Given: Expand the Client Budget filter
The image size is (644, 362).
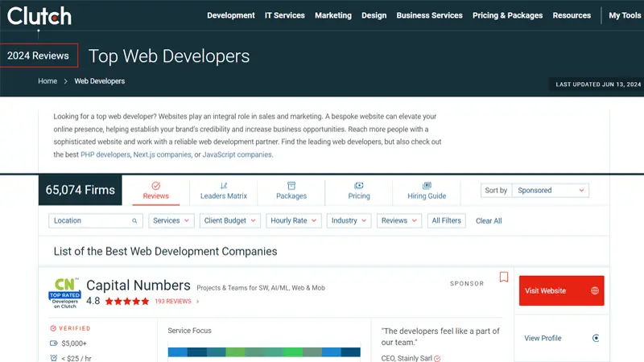Looking at the screenshot, I should 229,220.
